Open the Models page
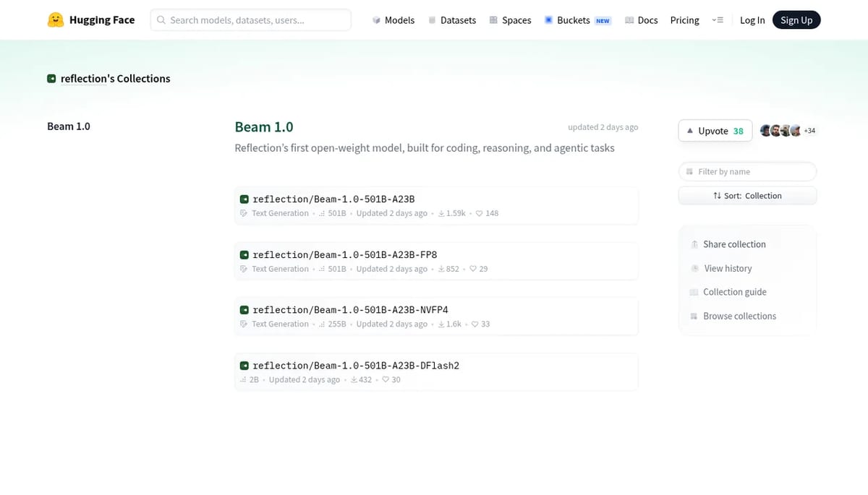868x495 pixels. point(393,20)
